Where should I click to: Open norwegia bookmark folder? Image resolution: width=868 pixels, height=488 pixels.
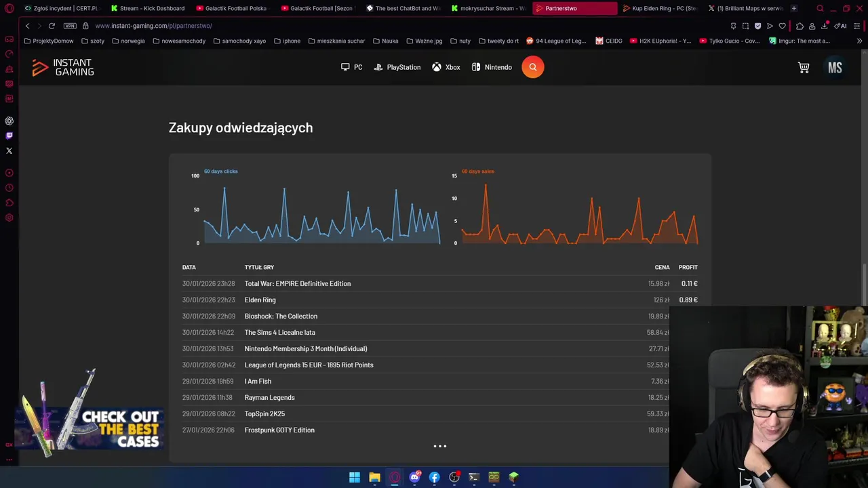pyautogui.click(x=128, y=41)
